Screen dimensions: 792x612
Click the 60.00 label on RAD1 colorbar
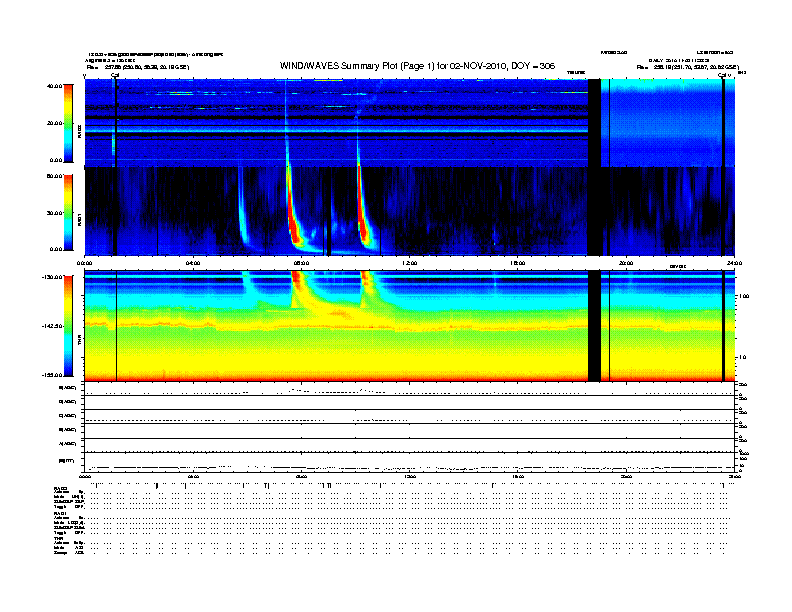pos(55,176)
